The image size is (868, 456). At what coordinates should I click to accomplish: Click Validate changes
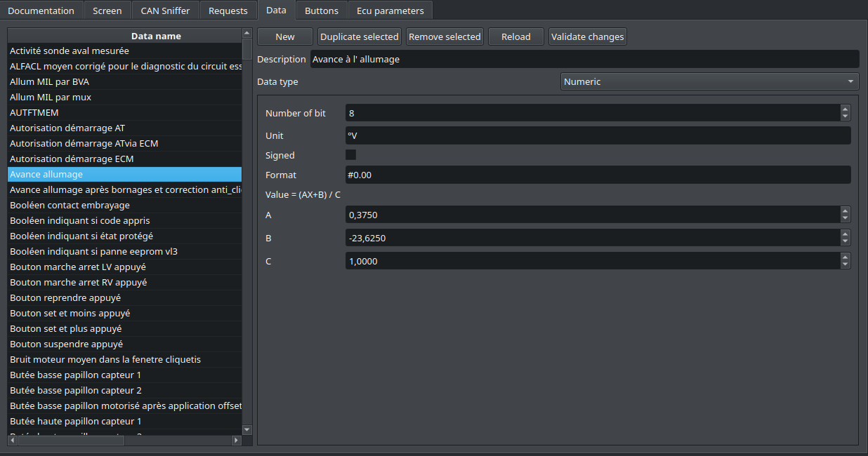point(587,36)
